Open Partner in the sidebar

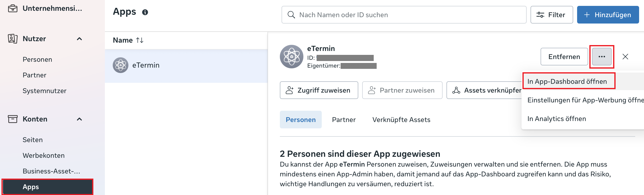(35, 75)
